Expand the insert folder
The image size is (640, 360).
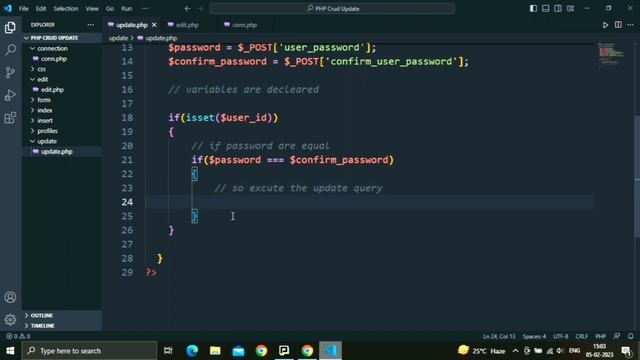point(62,120)
